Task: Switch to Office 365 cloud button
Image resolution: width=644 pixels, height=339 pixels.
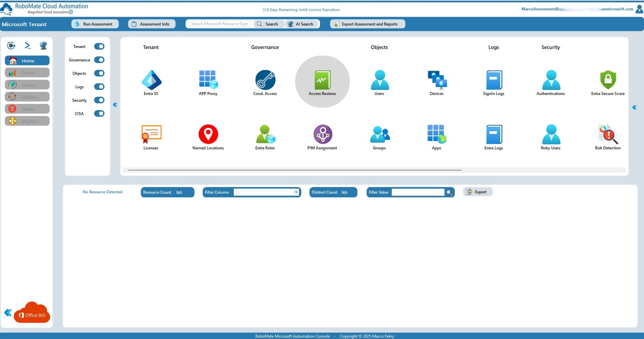Action: (32, 313)
